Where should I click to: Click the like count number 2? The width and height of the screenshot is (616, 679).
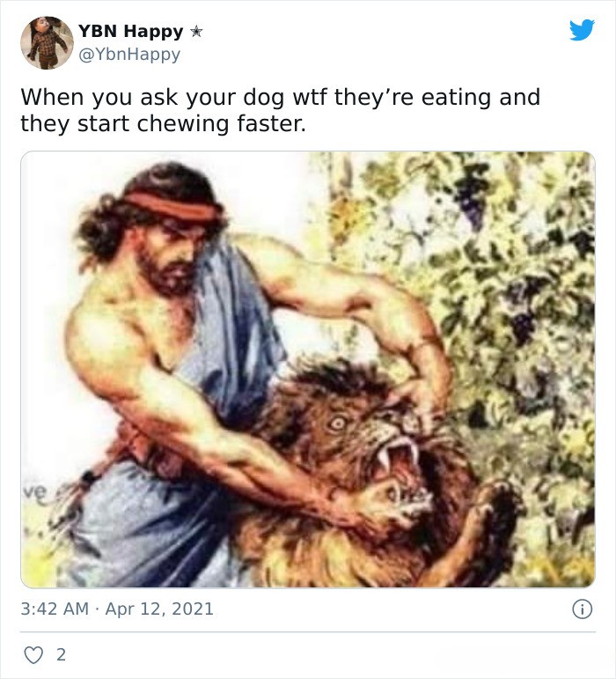(61, 654)
